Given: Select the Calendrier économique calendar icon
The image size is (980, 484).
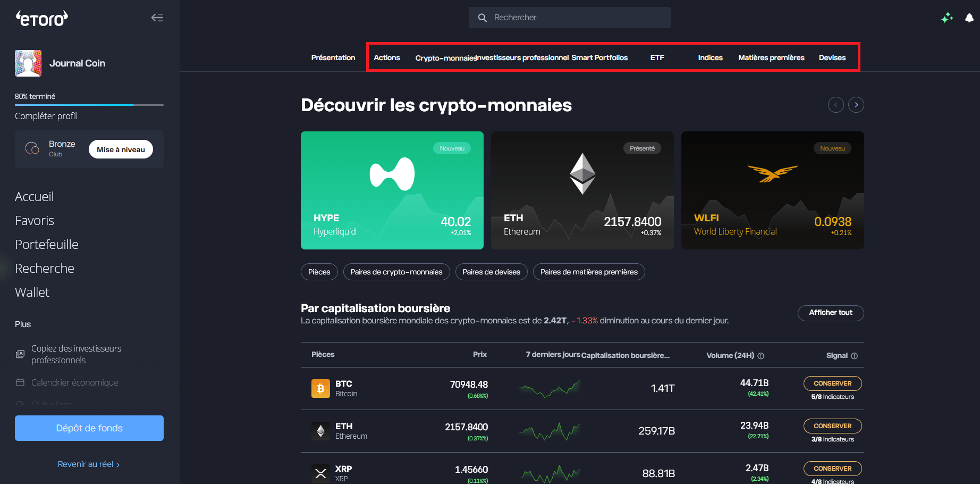Looking at the screenshot, I should pyautogui.click(x=20, y=382).
